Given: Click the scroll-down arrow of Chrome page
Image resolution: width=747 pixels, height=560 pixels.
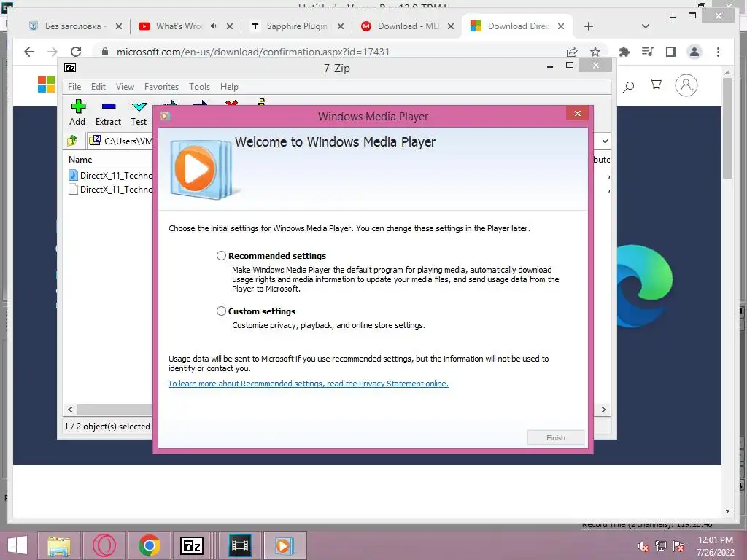Looking at the screenshot, I should pyautogui.click(x=727, y=511).
